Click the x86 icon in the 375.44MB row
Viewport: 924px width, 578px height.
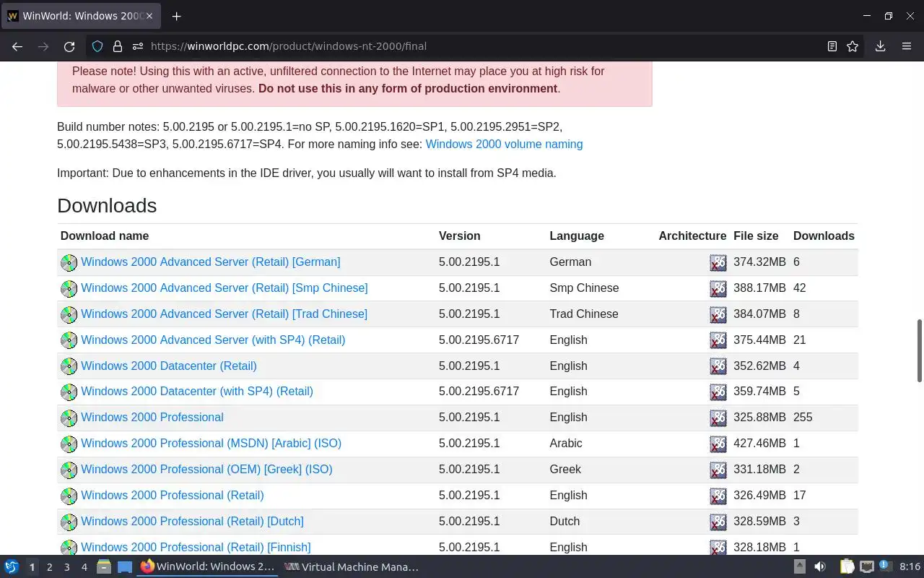[x=718, y=340]
